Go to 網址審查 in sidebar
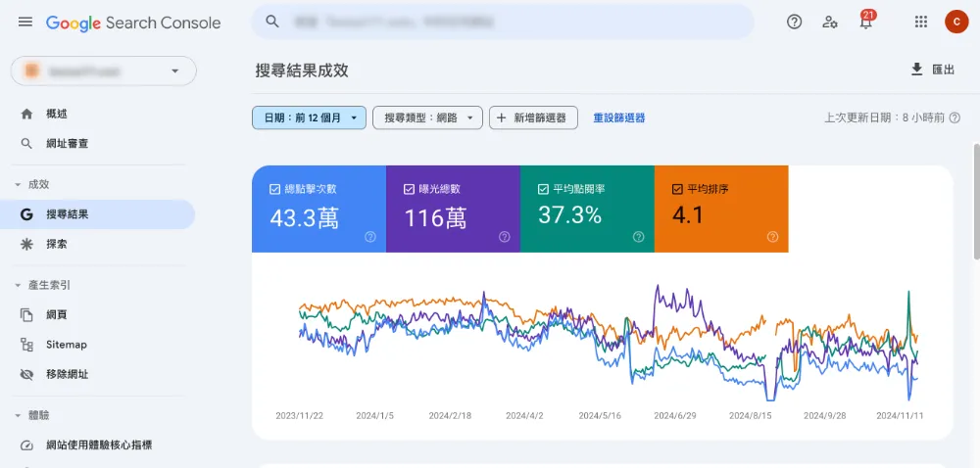The image size is (980, 468). click(x=67, y=143)
